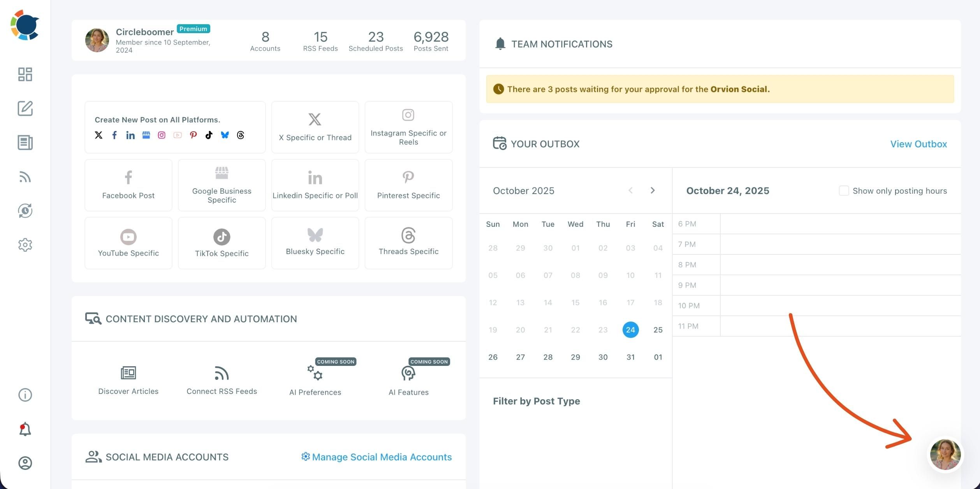Click the create post pencil icon
980x489 pixels.
pyautogui.click(x=25, y=108)
